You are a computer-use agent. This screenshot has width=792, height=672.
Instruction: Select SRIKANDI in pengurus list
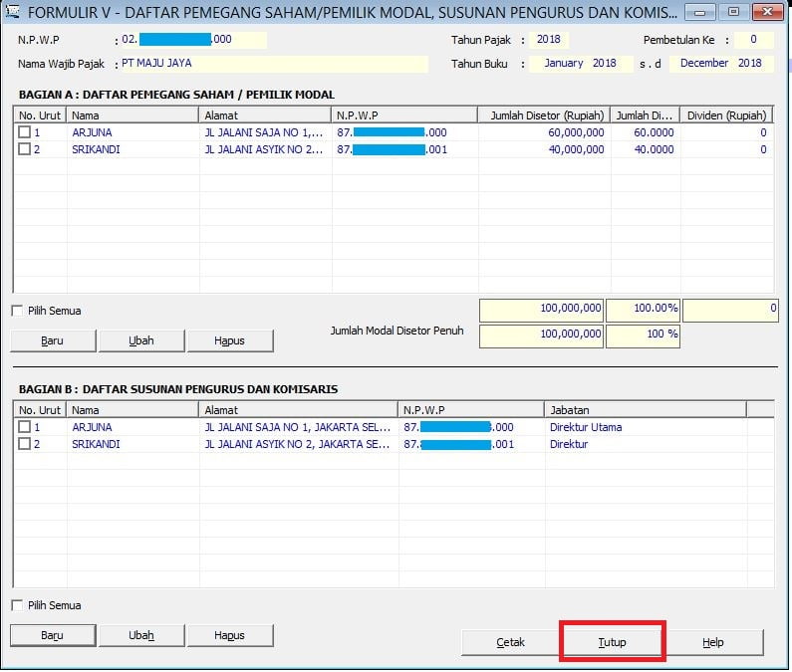(96, 445)
